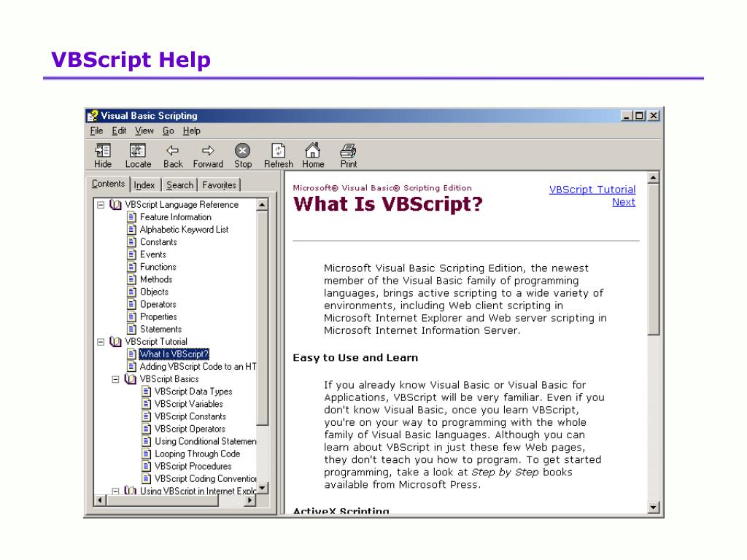Click the page icon beside Operators
Image resolution: width=747 pixels, height=560 pixels.
[x=132, y=304]
